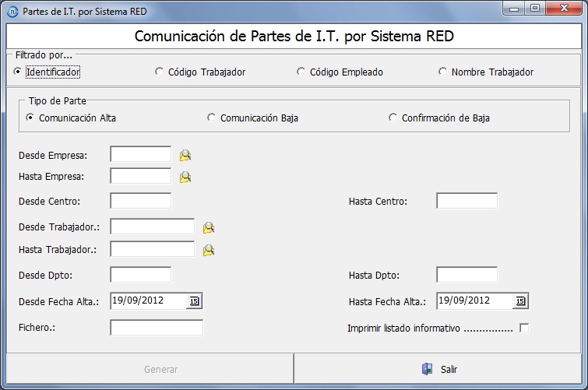Open company lookup beside Desde Empresa

[185, 155]
